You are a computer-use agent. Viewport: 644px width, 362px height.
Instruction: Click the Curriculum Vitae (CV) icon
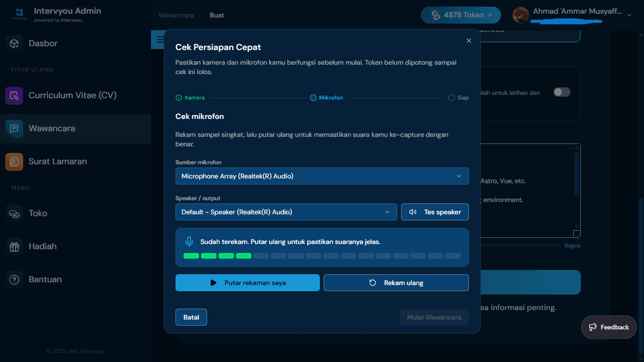coord(14,95)
